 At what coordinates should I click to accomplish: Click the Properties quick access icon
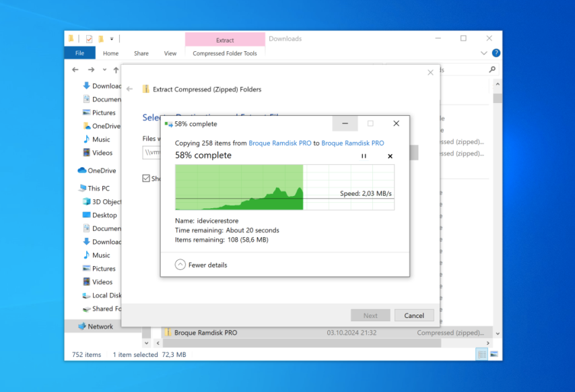(x=89, y=38)
